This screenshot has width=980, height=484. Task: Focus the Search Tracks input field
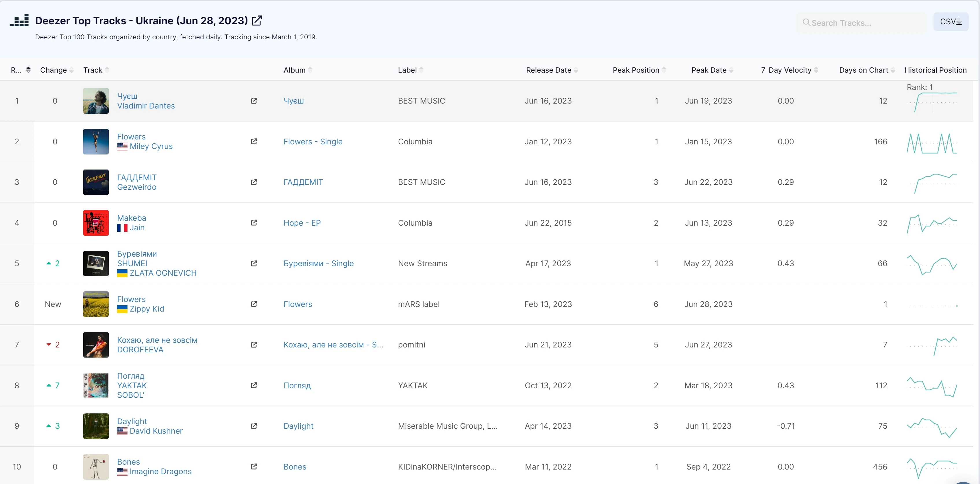pos(862,23)
